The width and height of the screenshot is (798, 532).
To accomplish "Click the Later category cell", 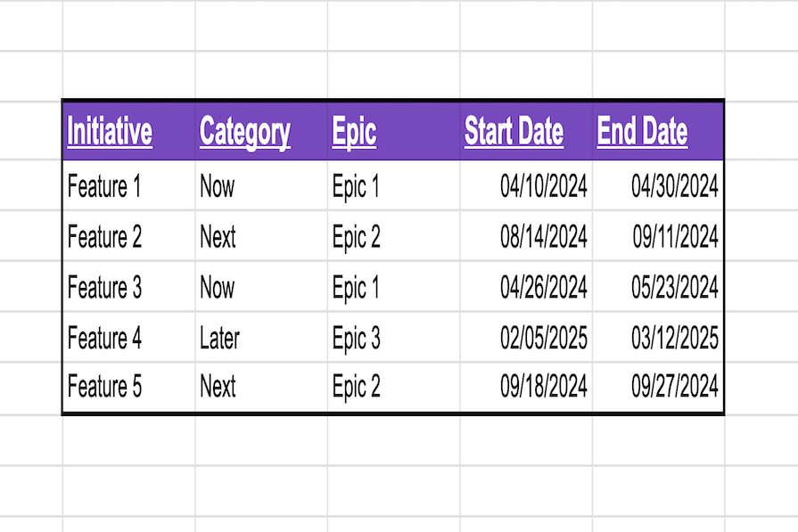I will (x=219, y=339).
